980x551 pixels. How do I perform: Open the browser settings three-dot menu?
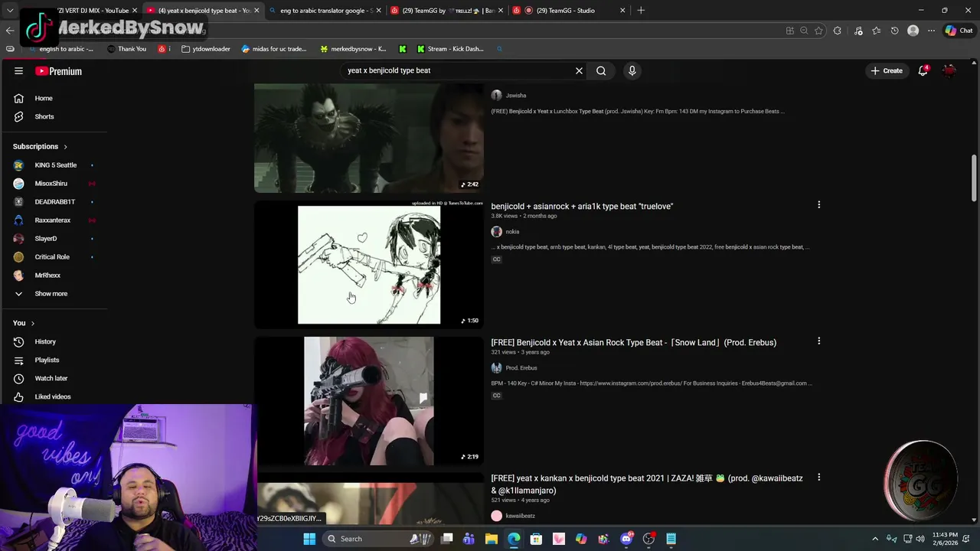click(931, 31)
